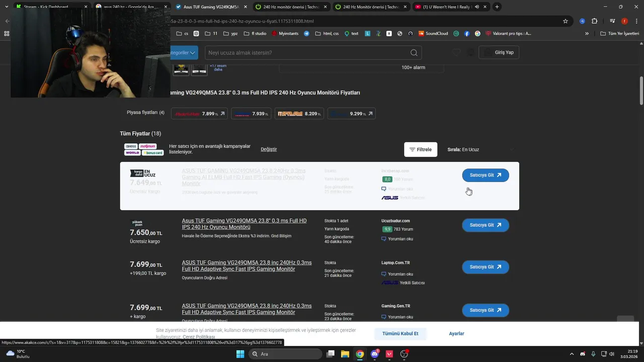Screen dimensions: 644x362
Task: Open the Myinstants bookmark
Action: point(285,34)
